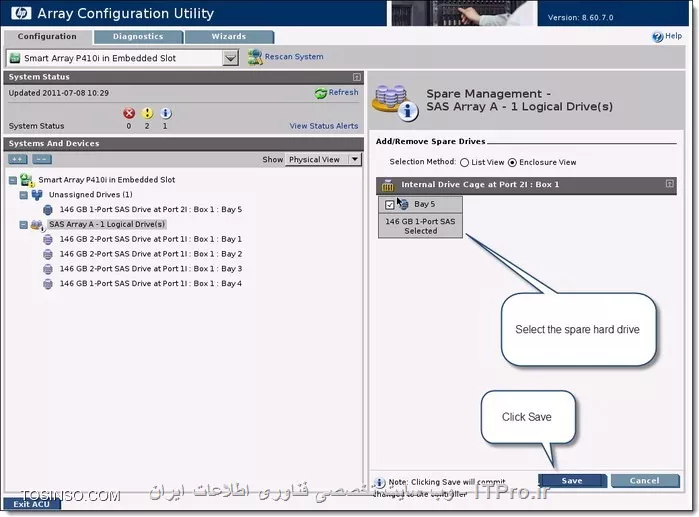Screen dimensions: 699x517
Task: Open the controller selection dropdown arrow
Action: click(230, 58)
